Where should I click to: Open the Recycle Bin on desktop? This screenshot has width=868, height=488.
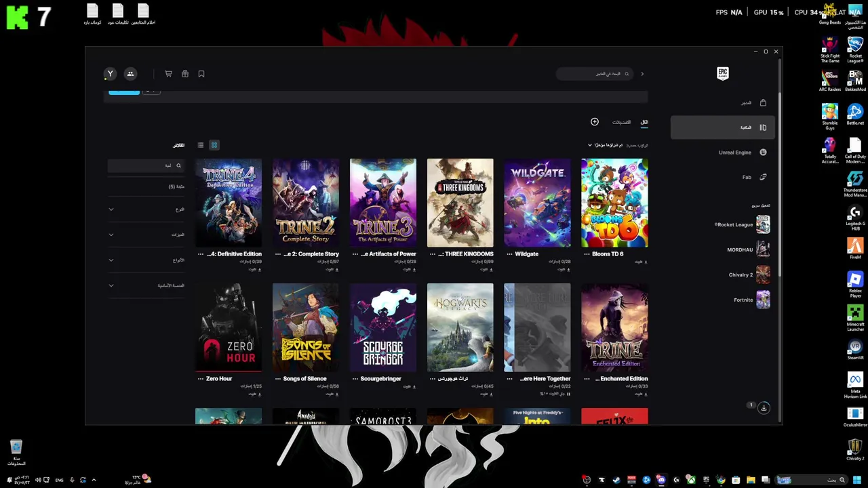click(16, 453)
